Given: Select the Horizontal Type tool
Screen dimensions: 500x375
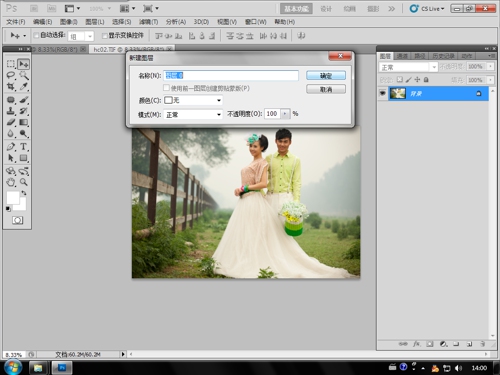Looking at the screenshot, I should coord(23,147).
